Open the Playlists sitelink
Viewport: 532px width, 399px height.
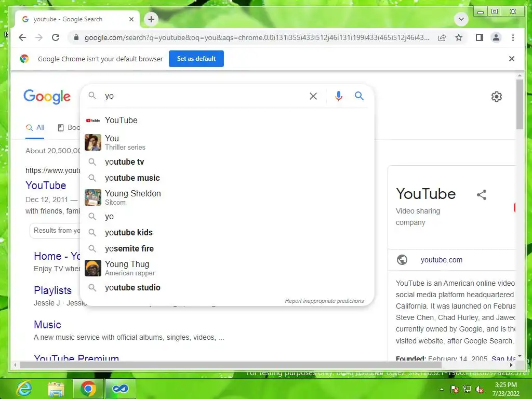(52, 290)
